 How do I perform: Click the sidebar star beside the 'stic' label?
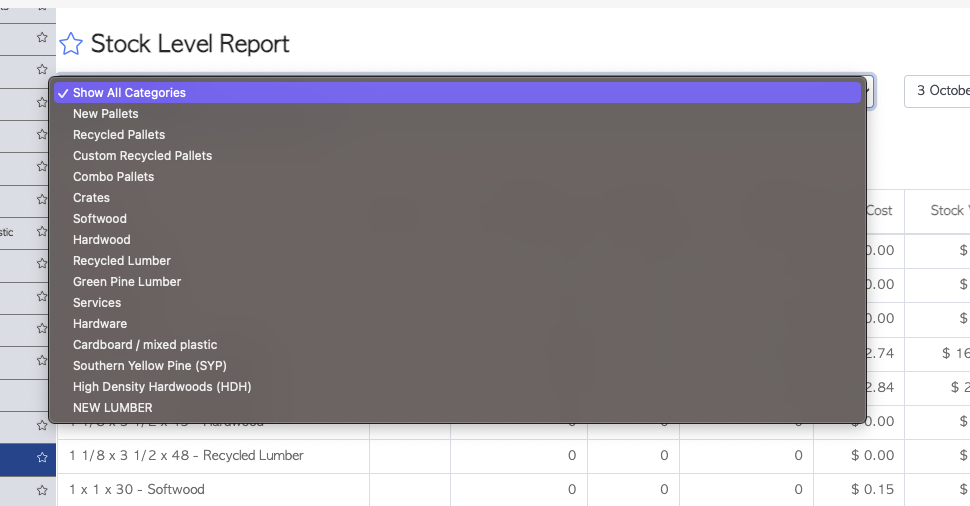click(42, 231)
